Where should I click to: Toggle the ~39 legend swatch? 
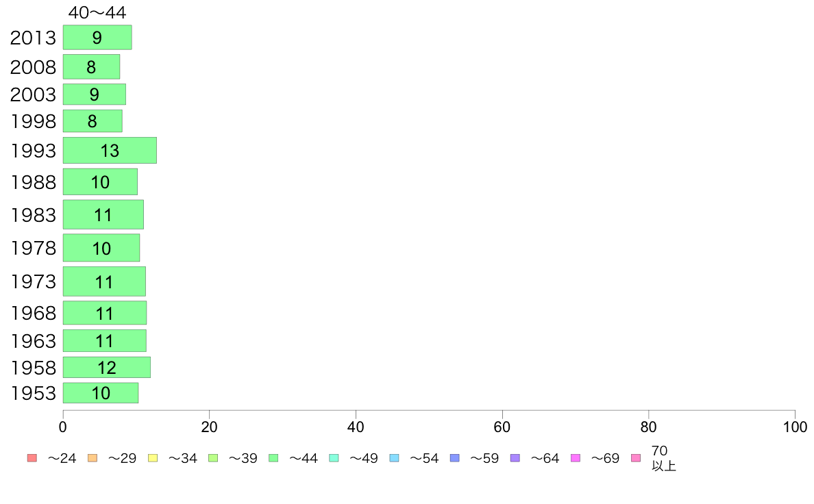click(x=213, y=458)
